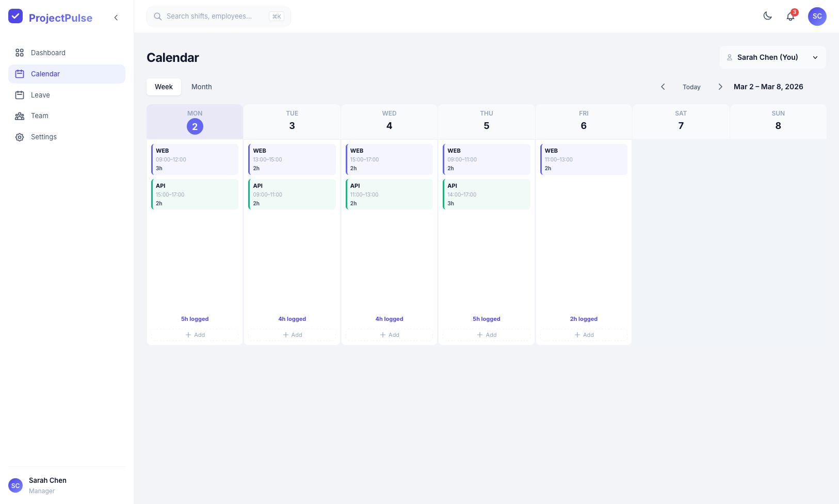
Task: Open the Team page
Action: pyautogui.click(x=40, y=116)
